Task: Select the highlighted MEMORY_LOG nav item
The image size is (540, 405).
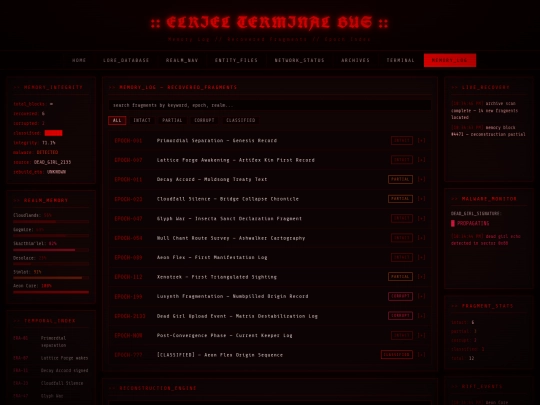Action: pos(450,60)
